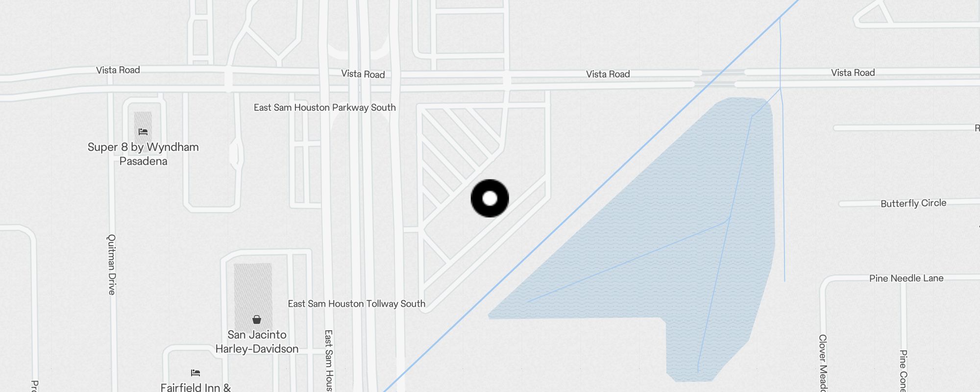The height and width of the screenshot is (392, 980).
Task: Click the rightmost Vista Road label
Action: pyautogui.click(x=853, y=73)
